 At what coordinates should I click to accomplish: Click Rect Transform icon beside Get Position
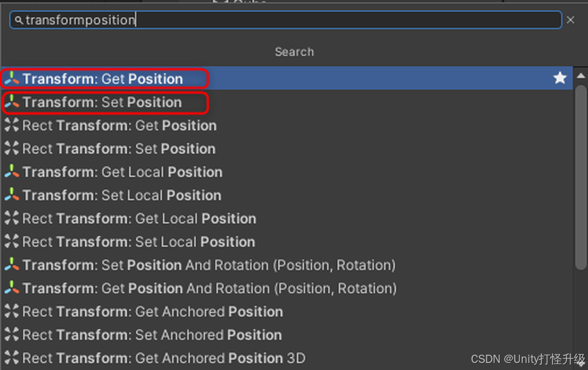coord(12,125)
